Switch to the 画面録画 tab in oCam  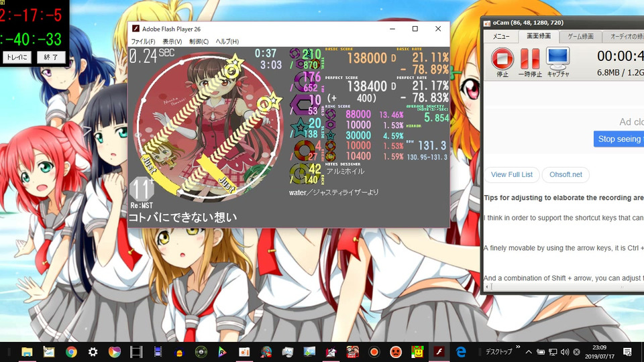click(x=539, y=36)
